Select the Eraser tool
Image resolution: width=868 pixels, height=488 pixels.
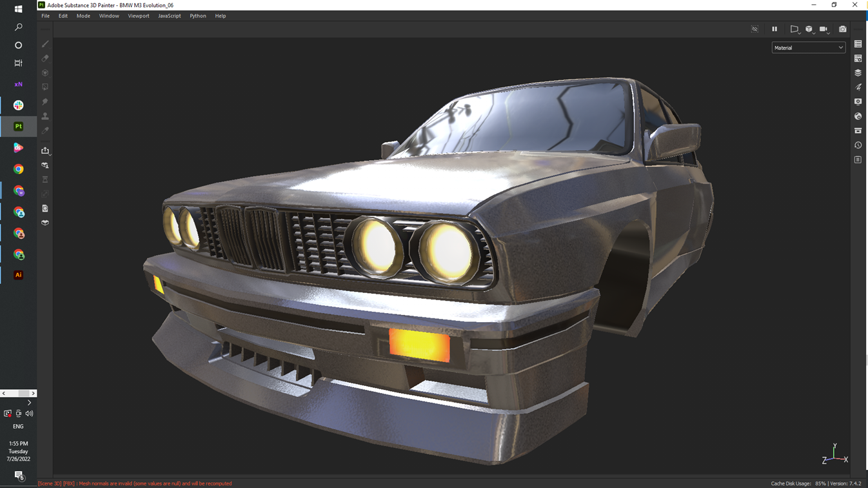[45, 58]
